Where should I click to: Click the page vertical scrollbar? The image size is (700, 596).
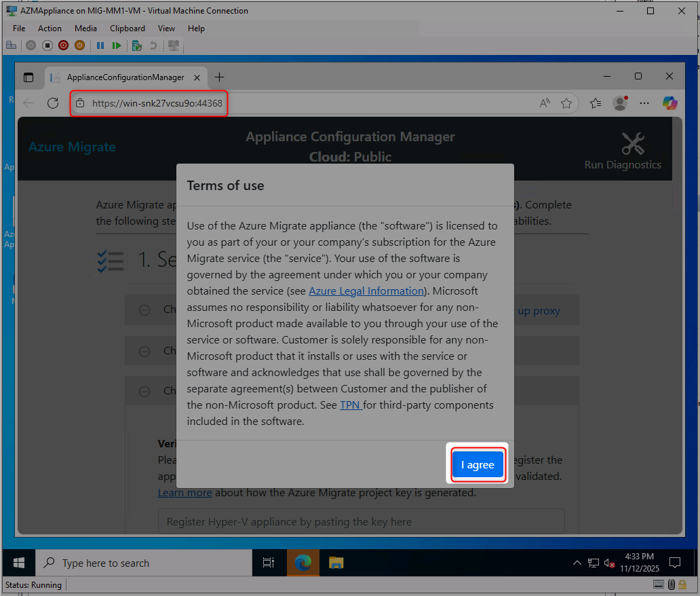click(x=677, y=324)
